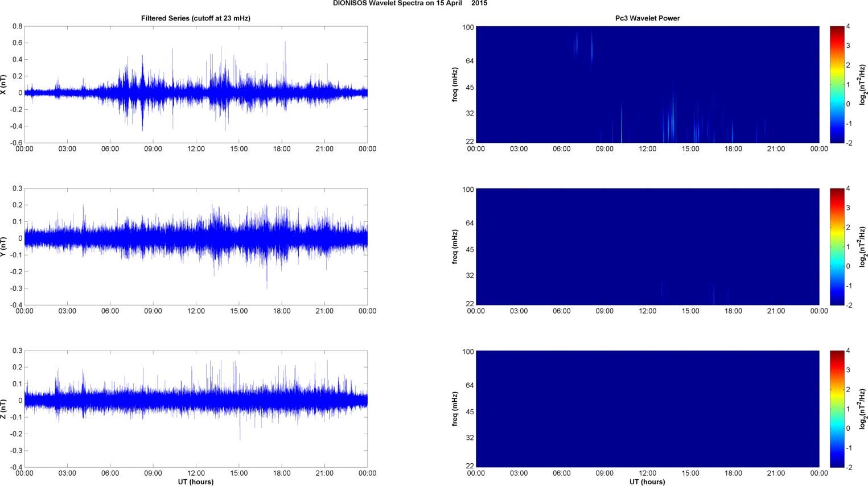Image resolution: width=868 pixels, height=486 pixels.
Task: Click "UT (hours)" label under Z series
Action: click(196, 481)
